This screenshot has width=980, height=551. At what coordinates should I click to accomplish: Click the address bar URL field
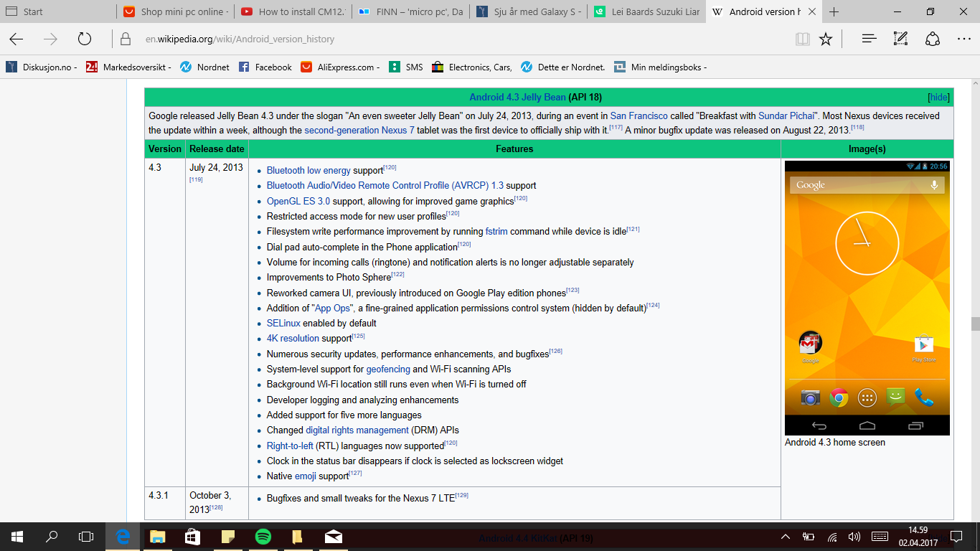coord(452,39)
